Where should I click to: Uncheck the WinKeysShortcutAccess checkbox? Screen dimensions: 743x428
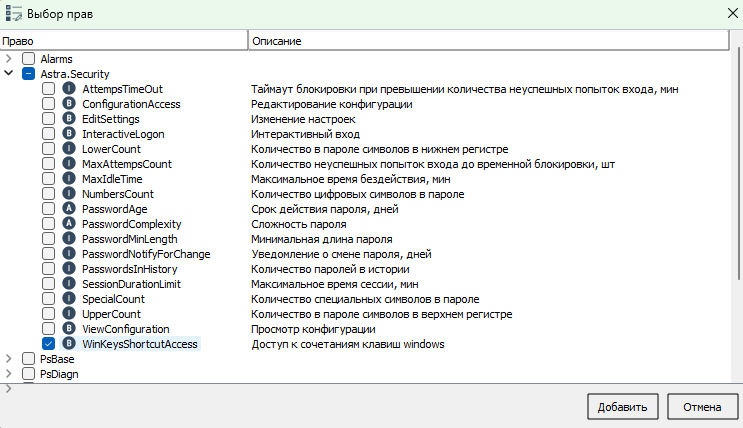pyautogui.click(x=49, y=344)
